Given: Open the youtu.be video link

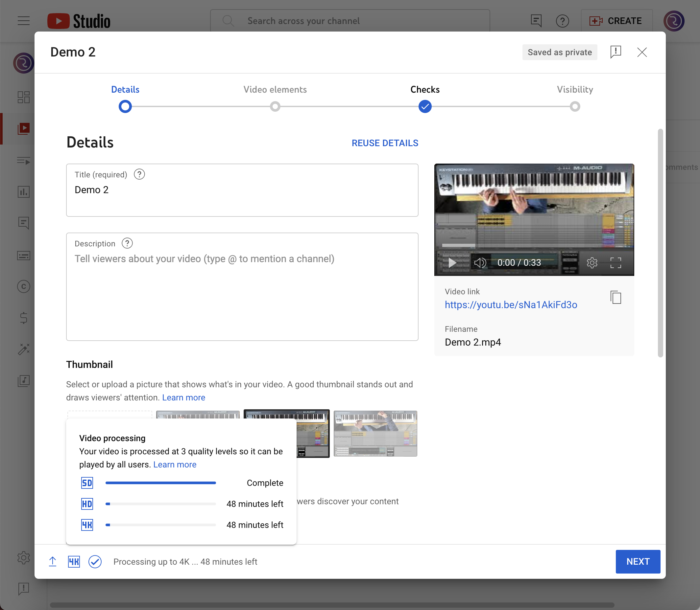Looking at the screenshot, I should point(511,305).
